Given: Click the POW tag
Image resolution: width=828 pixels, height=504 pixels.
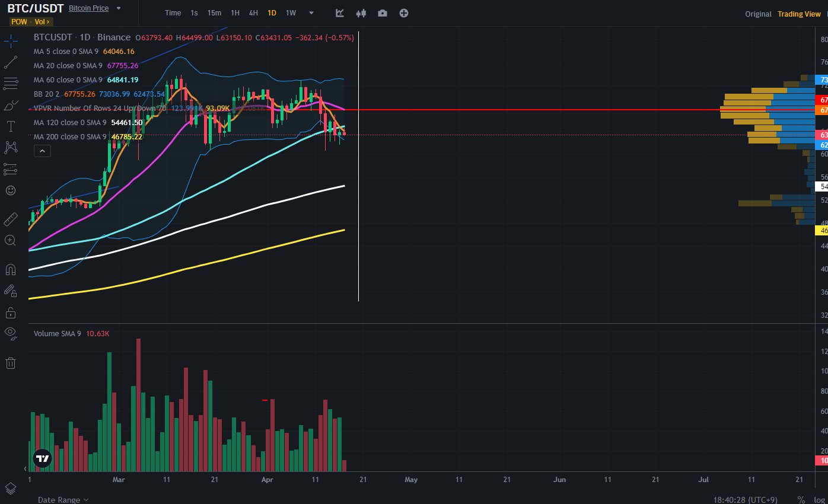Looking at the screenshot, I should pyautogui.click(x=19, y=22).
